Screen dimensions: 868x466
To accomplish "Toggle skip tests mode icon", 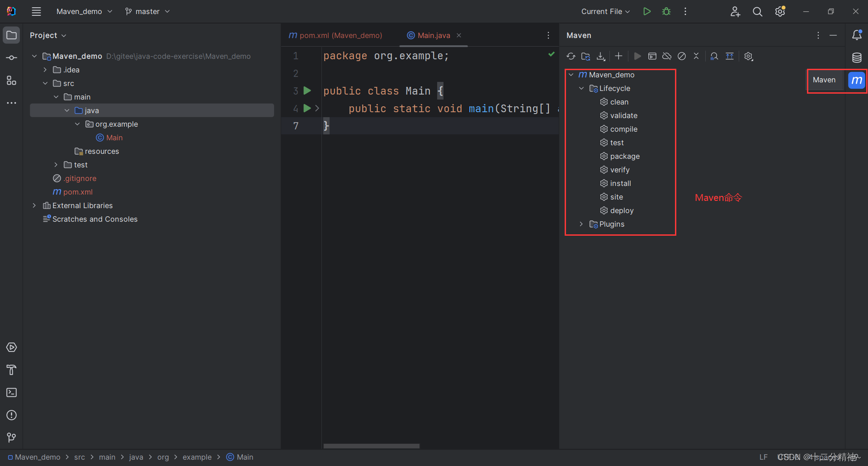I will pyautogui.click(x=682, y=56).
